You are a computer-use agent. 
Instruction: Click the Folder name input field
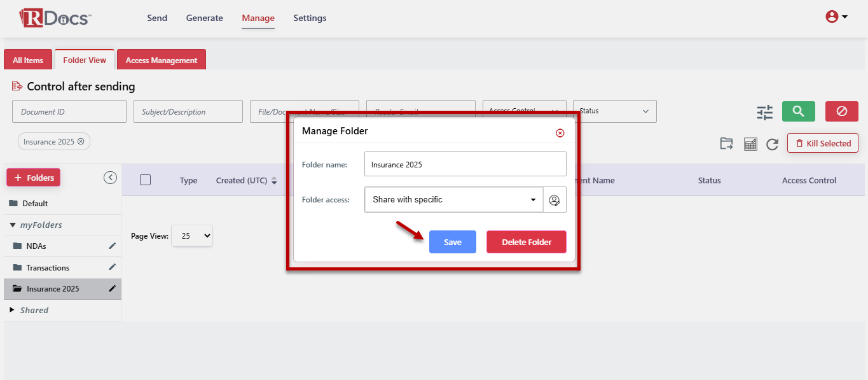pyautogui.click(x=465, y=164)
